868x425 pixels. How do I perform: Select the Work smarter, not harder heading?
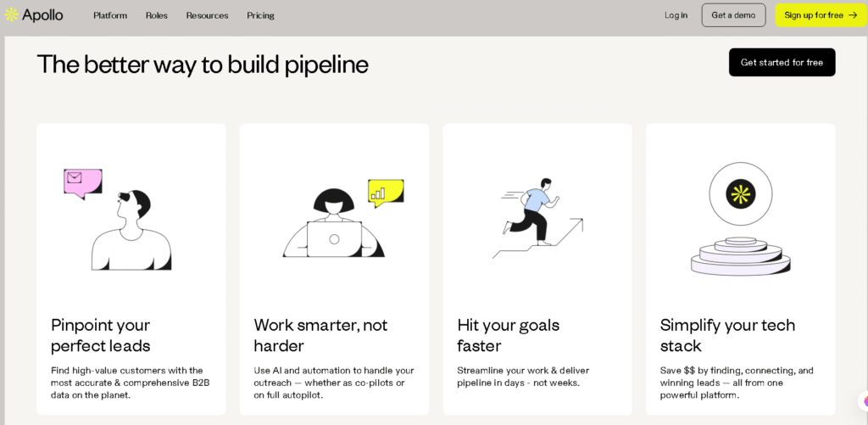(320, 335)
